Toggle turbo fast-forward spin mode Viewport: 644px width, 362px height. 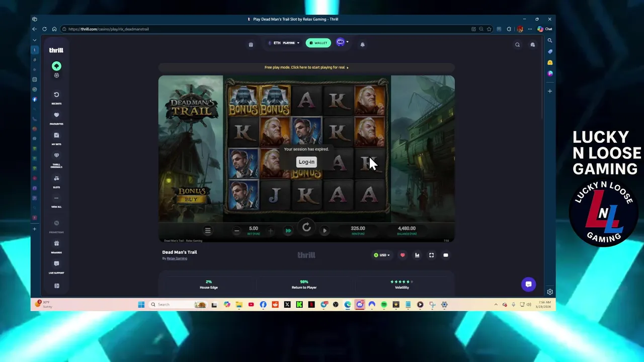pos(288,231)
